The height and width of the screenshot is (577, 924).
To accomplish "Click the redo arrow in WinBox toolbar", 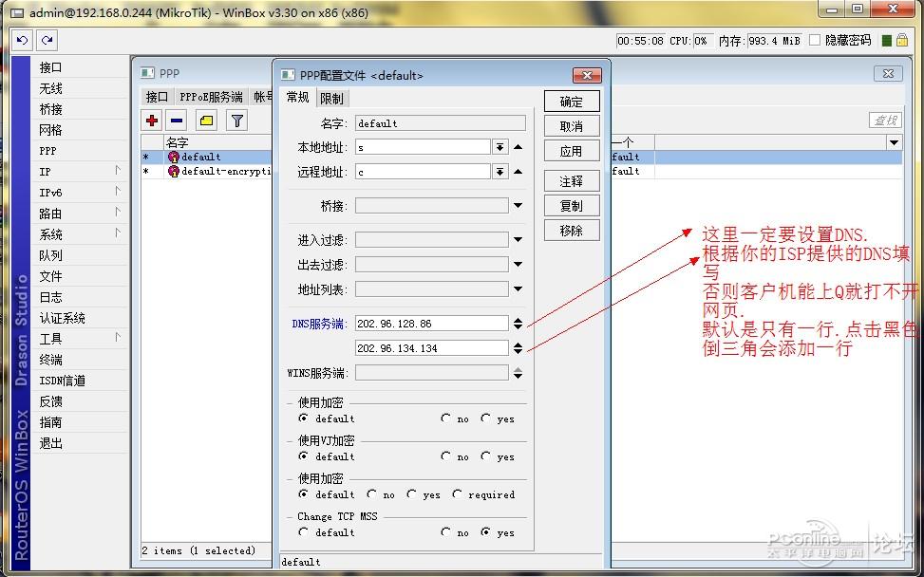I will [47, 40].
